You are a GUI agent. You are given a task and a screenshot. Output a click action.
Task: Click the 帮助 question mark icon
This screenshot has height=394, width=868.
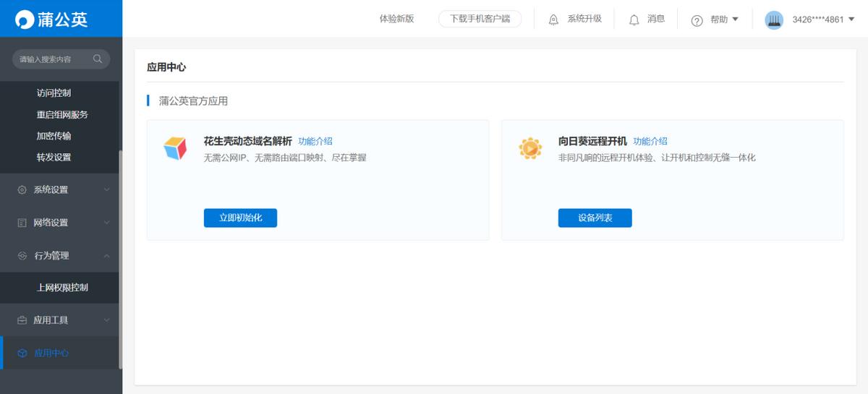click(x=697, y=20)
